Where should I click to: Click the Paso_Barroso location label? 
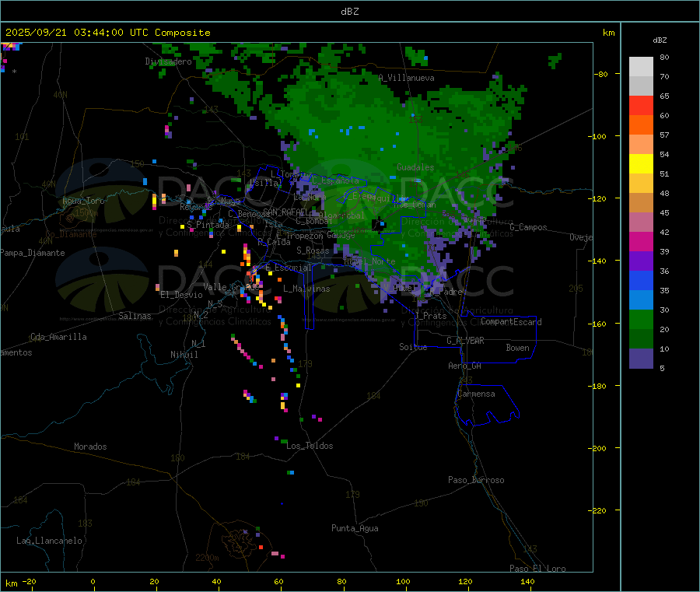tap(476, 480)
